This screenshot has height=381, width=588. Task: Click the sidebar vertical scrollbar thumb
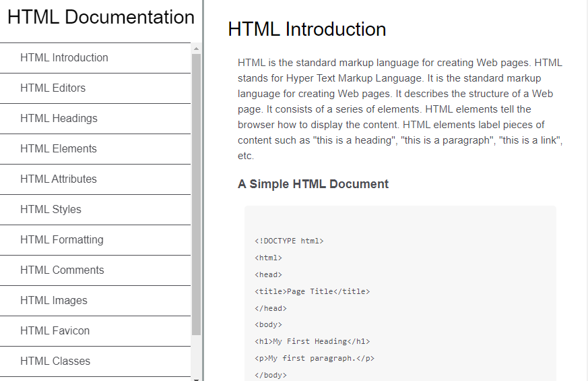[x=196, y=194]
